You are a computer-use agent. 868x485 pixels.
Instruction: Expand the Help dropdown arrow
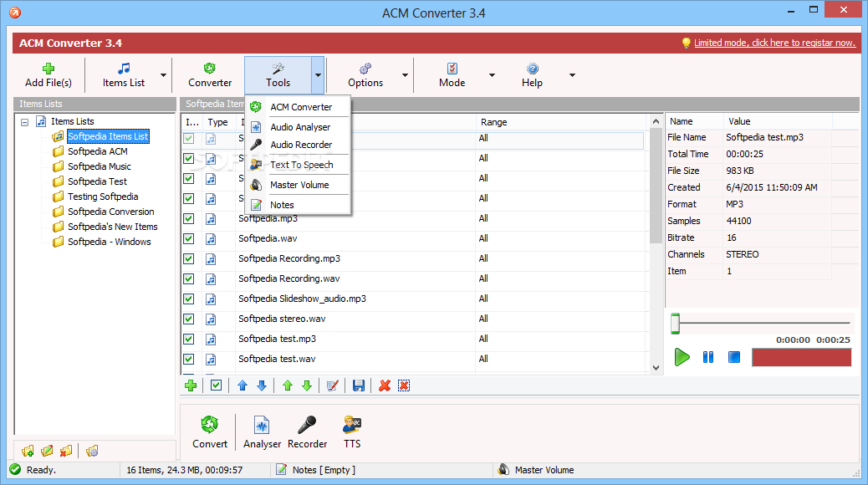[572, 75]
